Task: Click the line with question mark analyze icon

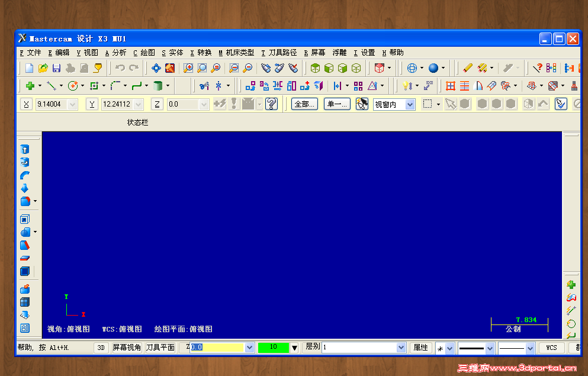Action: pos(537,68)
